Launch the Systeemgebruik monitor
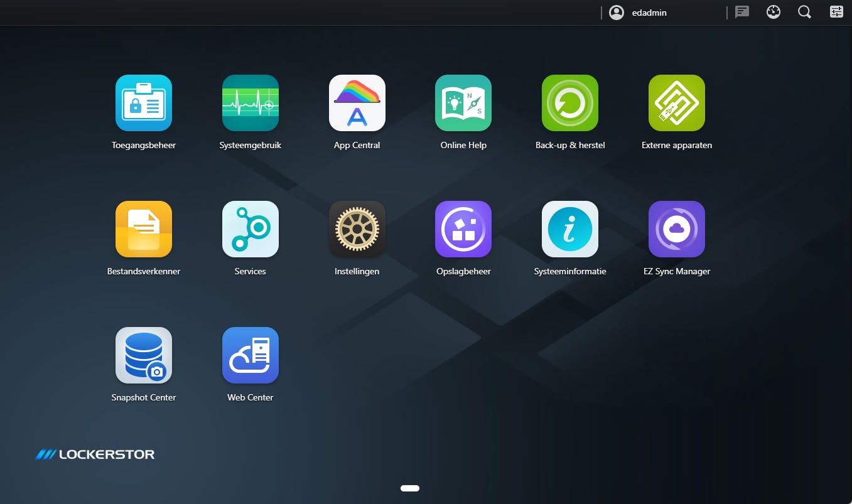Screen dimensions: 852x504 251,103
